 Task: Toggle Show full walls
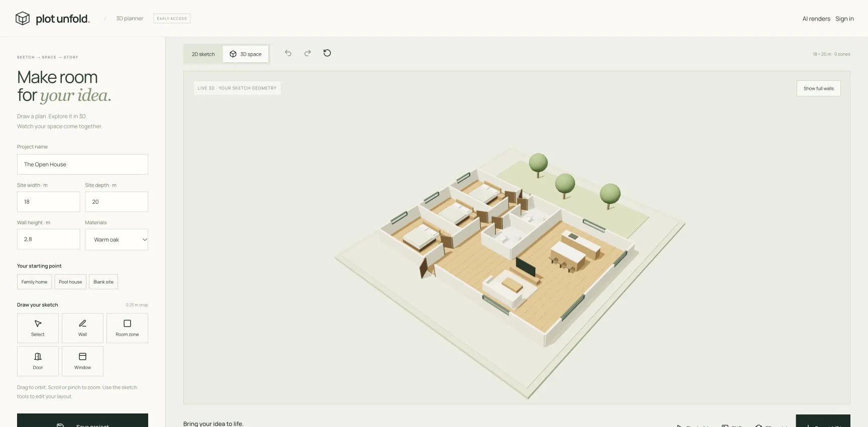818,88
